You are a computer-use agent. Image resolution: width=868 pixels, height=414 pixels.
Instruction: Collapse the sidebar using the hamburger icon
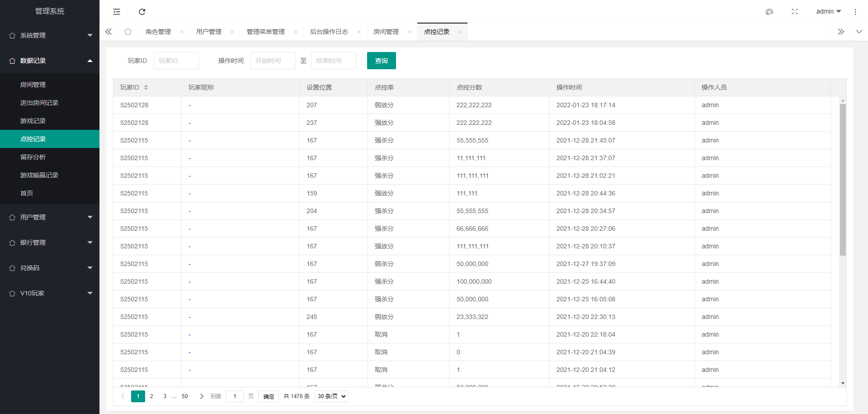pos(116,12)
